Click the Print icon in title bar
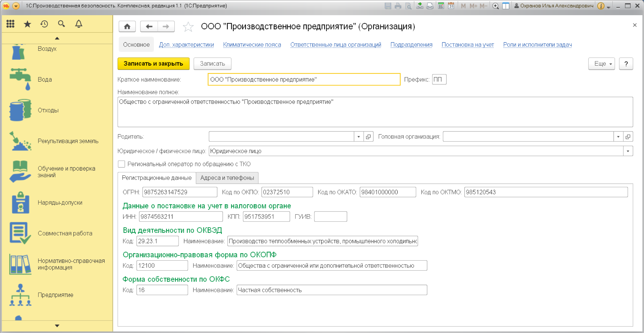This screenshot has height=333, width=644. coord(398,6)
